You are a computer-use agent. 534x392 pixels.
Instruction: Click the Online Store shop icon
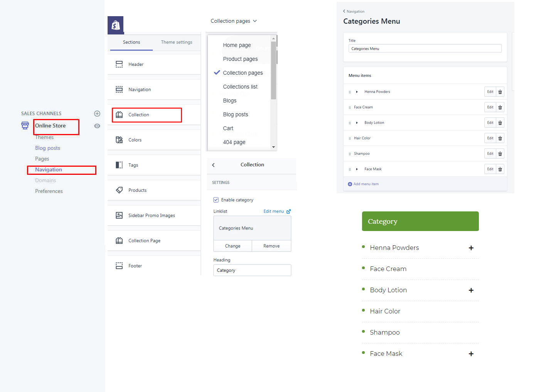click(25, 126)
